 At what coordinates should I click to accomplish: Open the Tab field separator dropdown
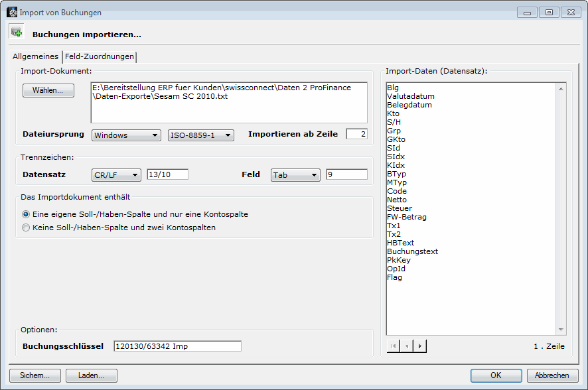(295, 175)
